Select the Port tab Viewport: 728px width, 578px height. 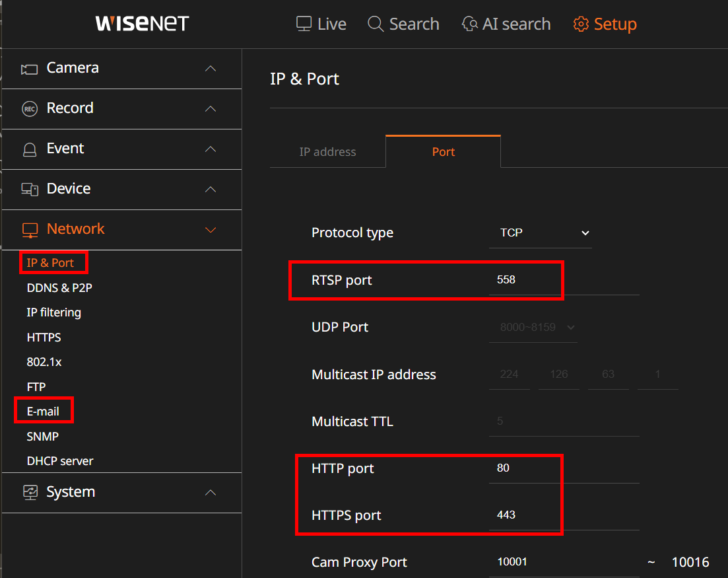(x=443, y=152)
